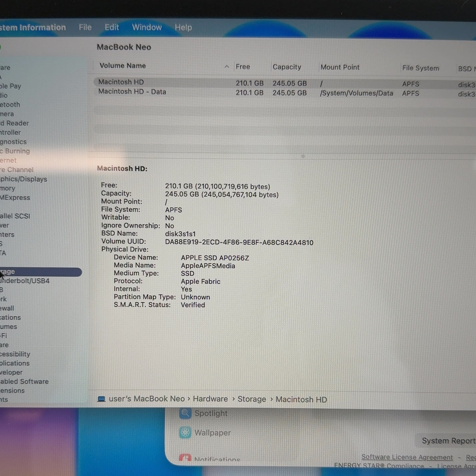Open Wallpaper in the System Settings window
The height and width of the screenshot is (476, 476).
[x=205, y=433]
